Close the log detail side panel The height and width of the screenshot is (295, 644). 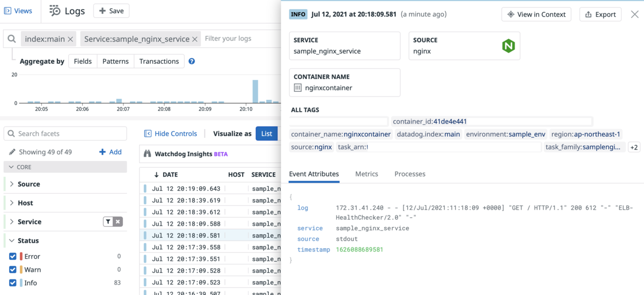point(634,14)
